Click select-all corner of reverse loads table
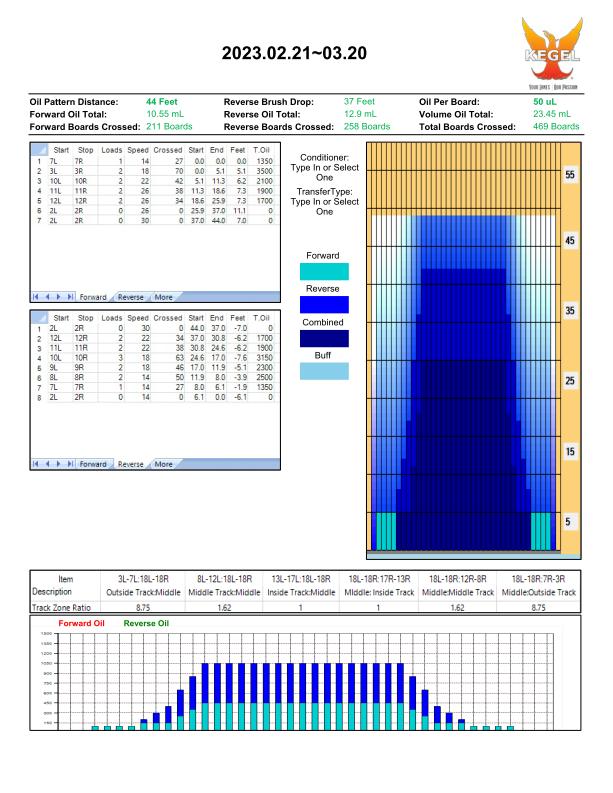This screenshot has width=613, height=793. [39, 317]
